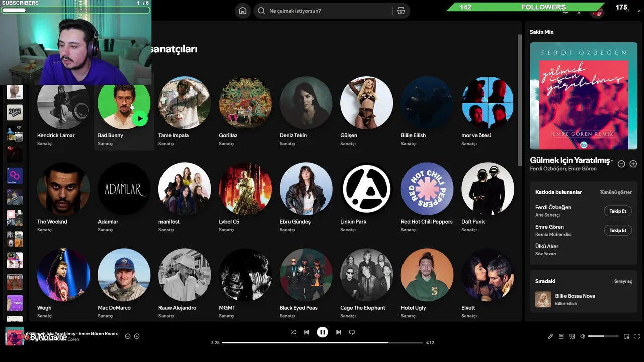This screenshot has height=362, width=644.
Task: Open Hotel Ugly artist picture
Action: [x=427, y=275]
